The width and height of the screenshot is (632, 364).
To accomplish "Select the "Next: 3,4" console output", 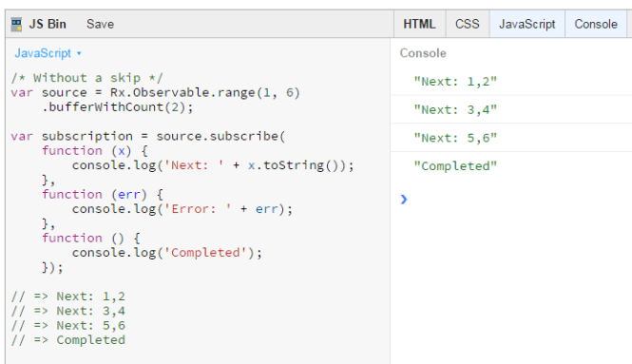I will coord(455,110).
